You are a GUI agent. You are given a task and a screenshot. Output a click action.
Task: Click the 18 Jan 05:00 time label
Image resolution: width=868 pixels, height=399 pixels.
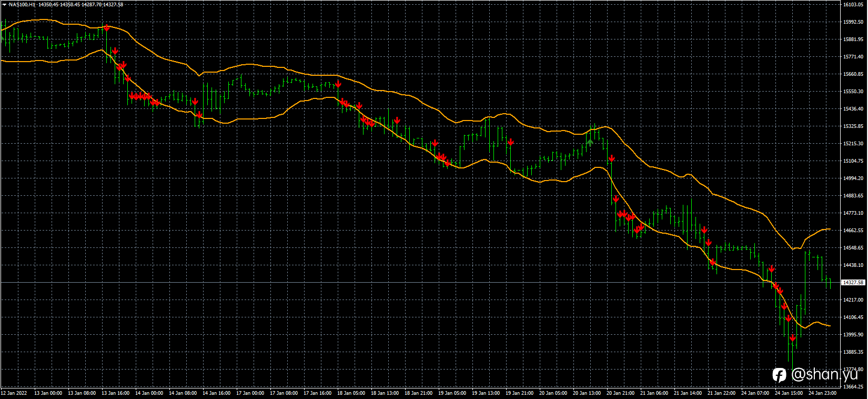click(351, 393)
